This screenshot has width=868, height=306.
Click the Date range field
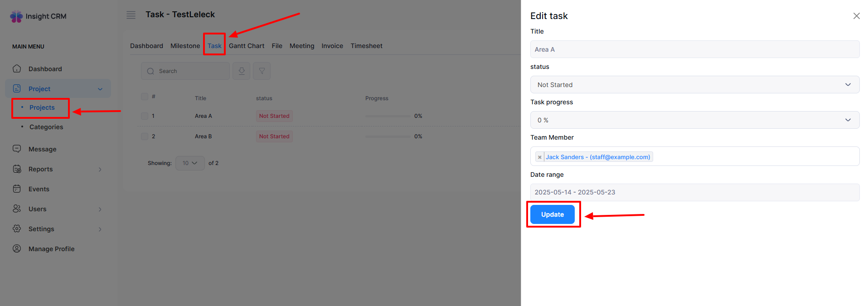click(x=694, y=192)
